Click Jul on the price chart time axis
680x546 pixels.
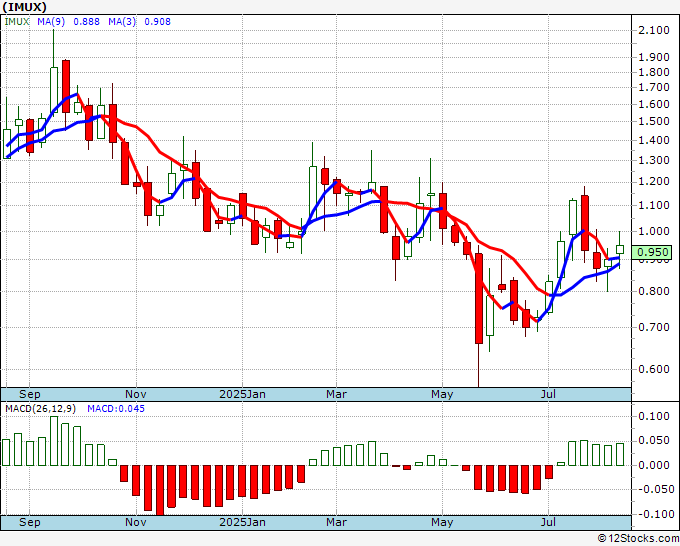549,394
